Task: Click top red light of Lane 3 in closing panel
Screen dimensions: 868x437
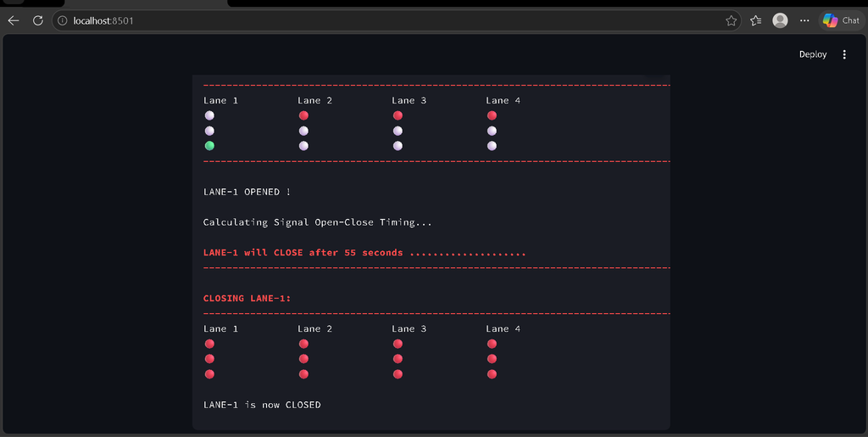Action: (x=398, y=344)
